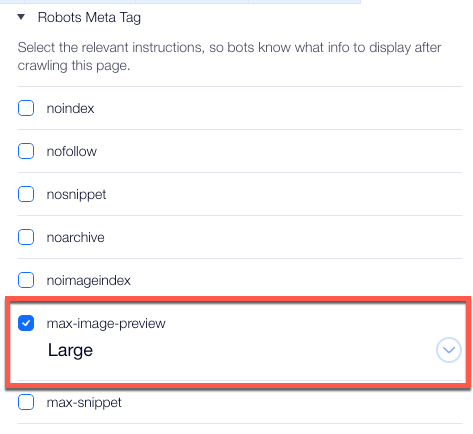Image resolution: width=473 pixels, height=434 pixels.
Task: Click the max-image-preview label
Action: (x=106, y=324)
